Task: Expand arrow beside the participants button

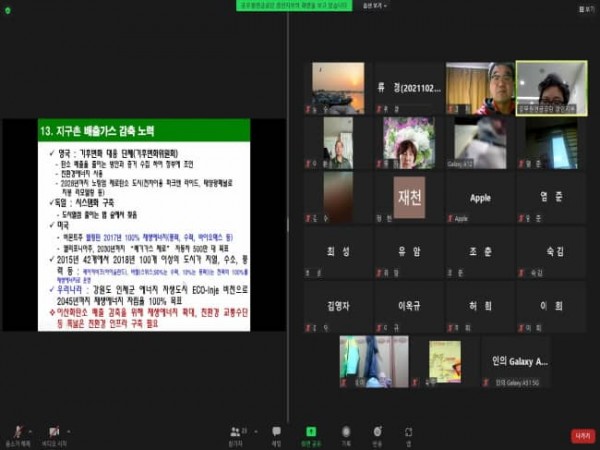Action: pyautogui.click(x=256, y=432)
